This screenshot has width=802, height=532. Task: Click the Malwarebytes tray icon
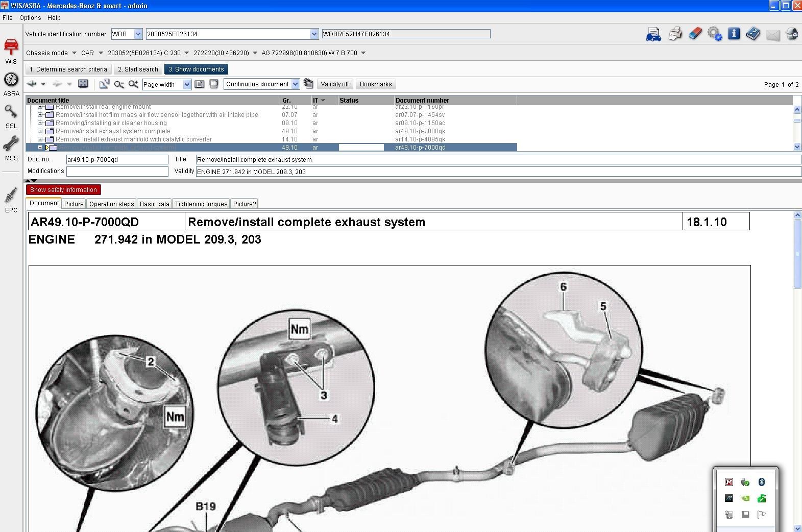(x=728, y=482)
